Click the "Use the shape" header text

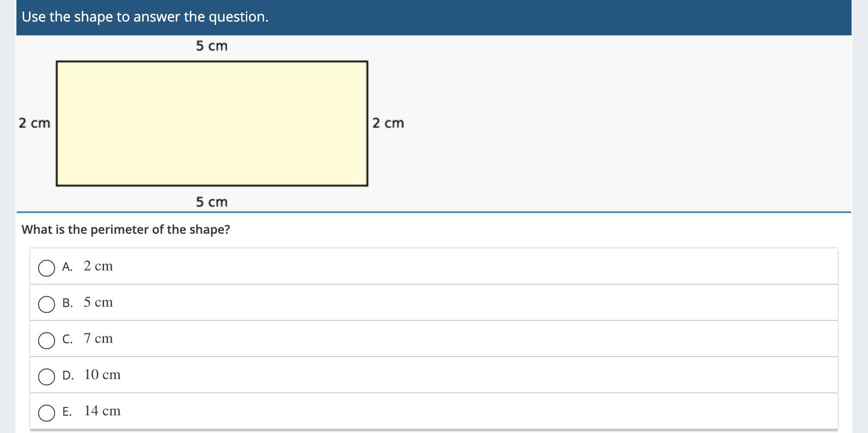[145, 17]
